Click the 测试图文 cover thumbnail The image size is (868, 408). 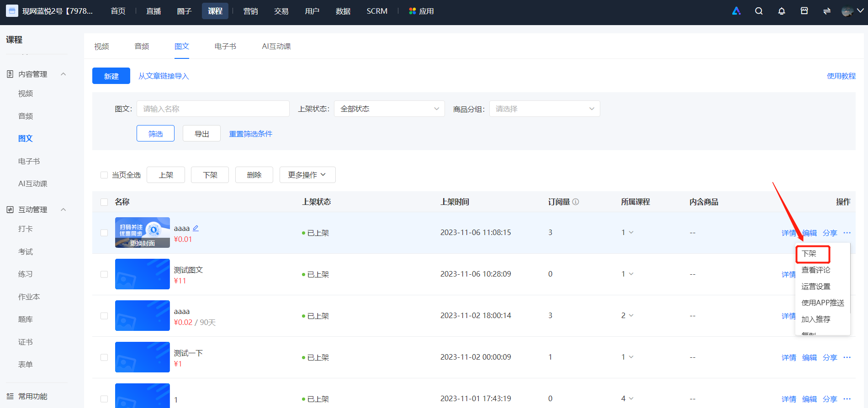point(143,274)
